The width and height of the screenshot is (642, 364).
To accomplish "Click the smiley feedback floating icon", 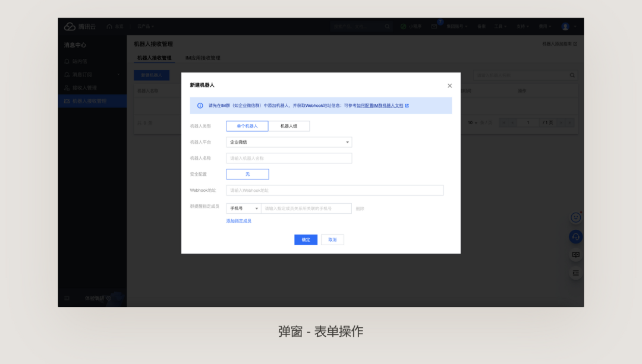I will coord(575,217).
